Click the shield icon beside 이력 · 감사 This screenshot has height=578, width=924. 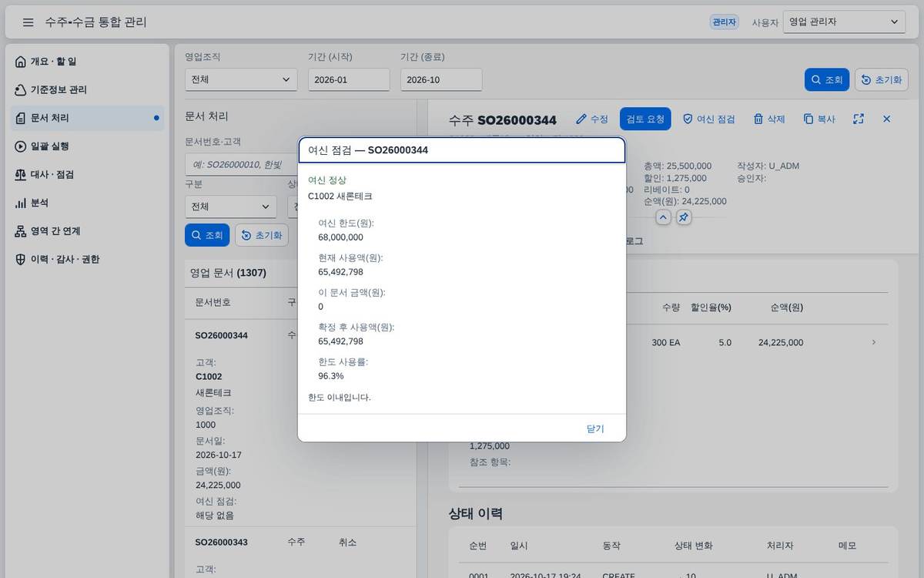click(21, 259)
